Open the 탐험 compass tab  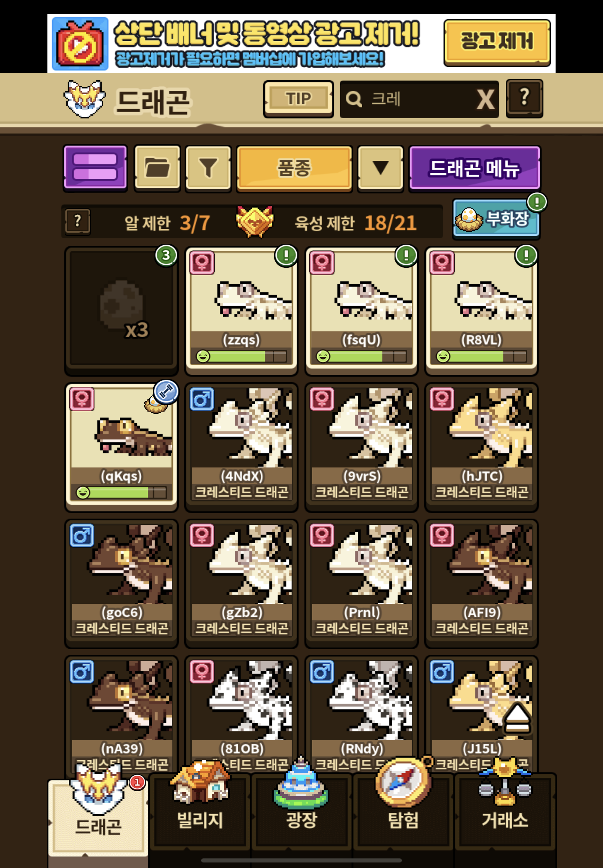click(x=403, y=810)
